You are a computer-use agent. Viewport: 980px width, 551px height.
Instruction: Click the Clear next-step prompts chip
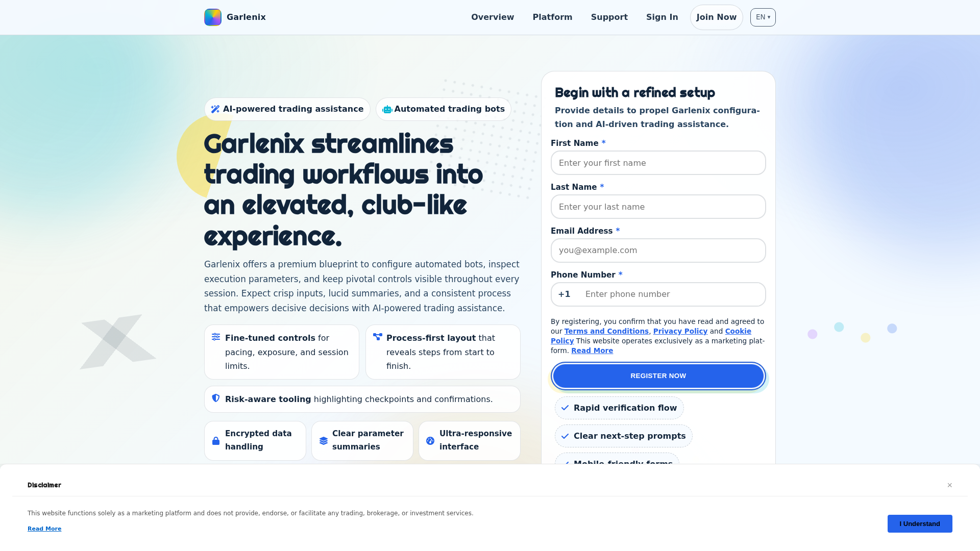[624, 436]
